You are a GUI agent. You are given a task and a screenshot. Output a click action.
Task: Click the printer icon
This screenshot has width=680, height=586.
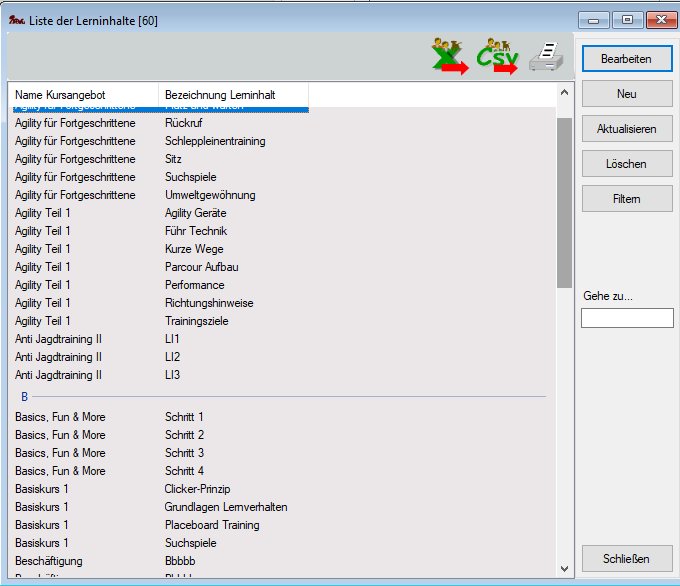point(546,58)
